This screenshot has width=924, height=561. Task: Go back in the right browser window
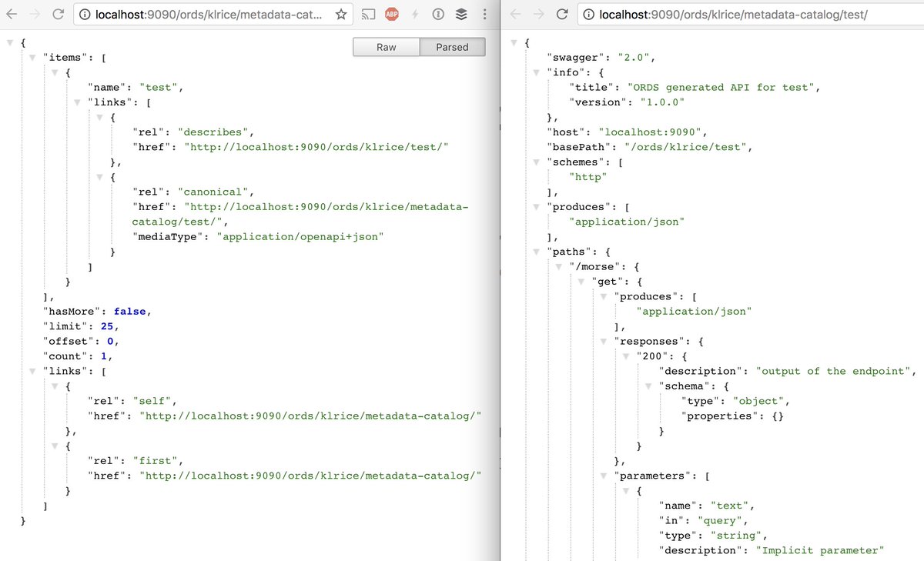point(515,14)
